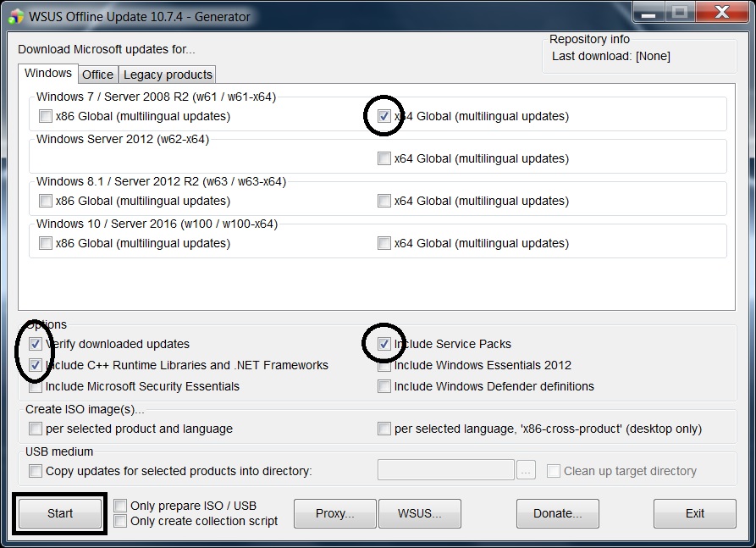Select the Windows tab
The width and height of the screenshot is (756, 548).
point(48,74)
